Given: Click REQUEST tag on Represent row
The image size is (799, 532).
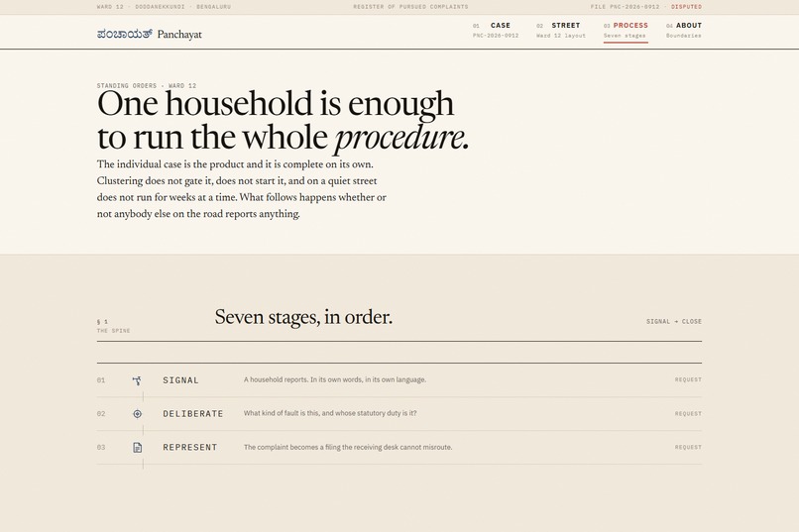Looking at the screenshot, I should 688,448.
